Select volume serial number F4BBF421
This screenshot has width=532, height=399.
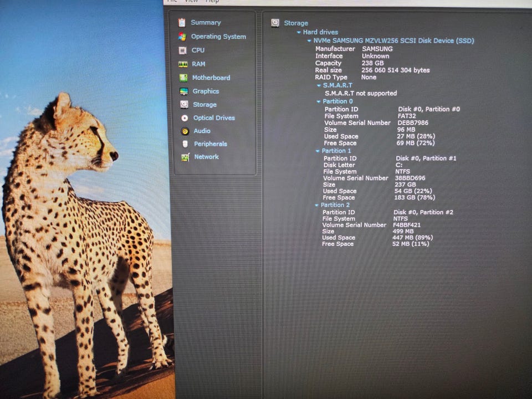(406, 225)
